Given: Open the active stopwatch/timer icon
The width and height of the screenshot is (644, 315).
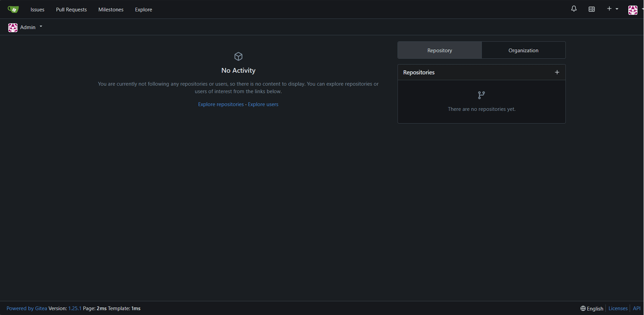Looking at the screenshot, I should [591, 9].
